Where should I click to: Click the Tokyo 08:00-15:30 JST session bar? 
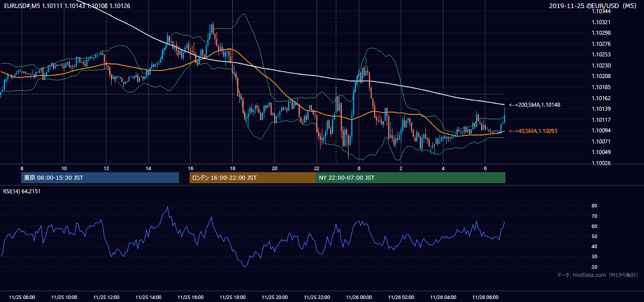coord(100,178)
